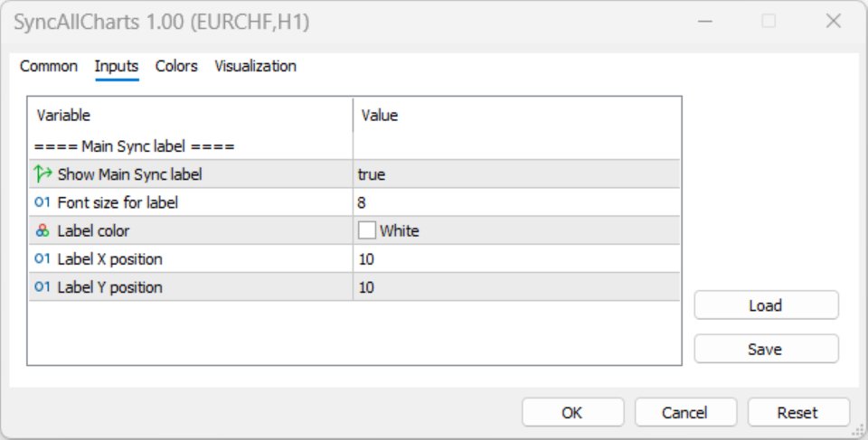Viewport: 868px width, 440px height.
Task: Select the '==== Main Sync label ====' row
Action: point(354,146)
